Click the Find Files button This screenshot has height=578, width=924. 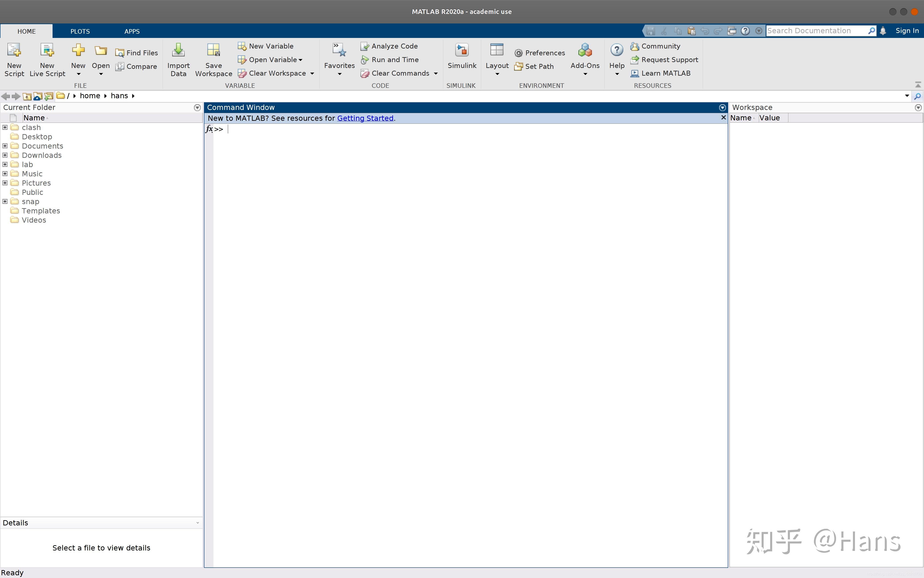click(137, 53)
